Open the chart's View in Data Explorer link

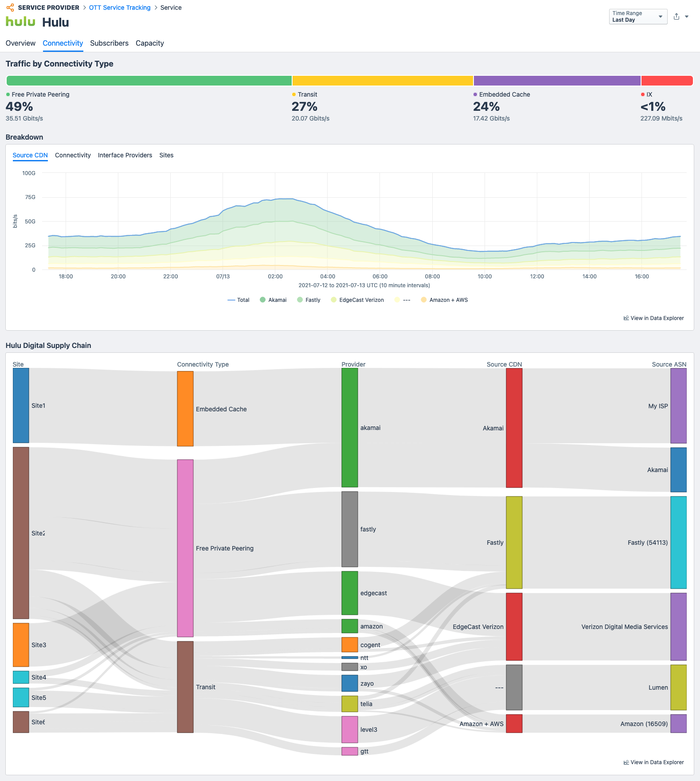pos(653,318)
